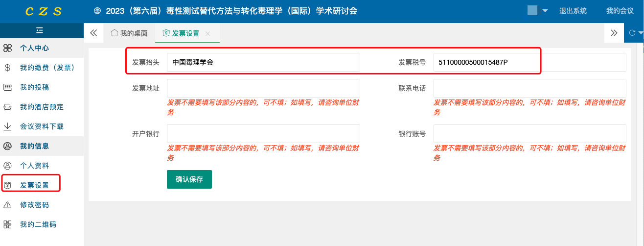Viewport: 644px width, 246px height.
Task: Open 我的会议 in the top bar
Action: tap(620, 11)
